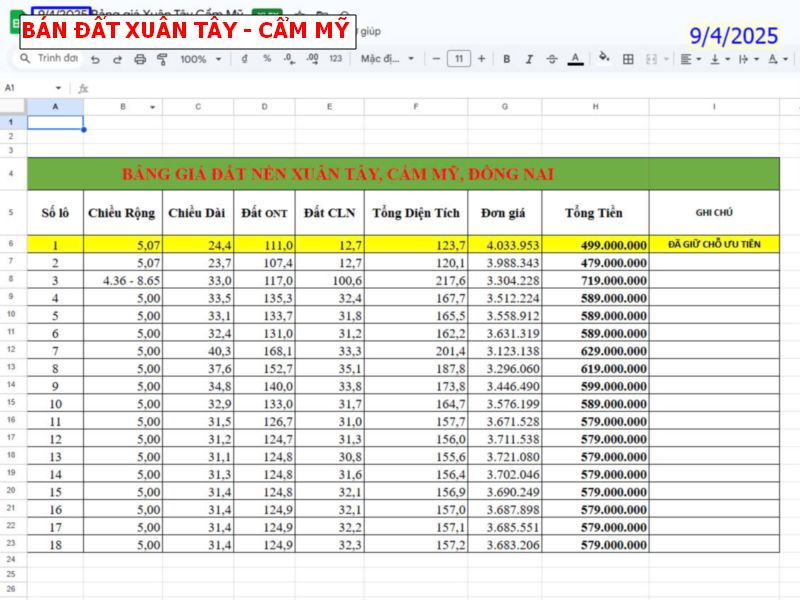Click the 'Đơn giá' header cell

[505, 213]
